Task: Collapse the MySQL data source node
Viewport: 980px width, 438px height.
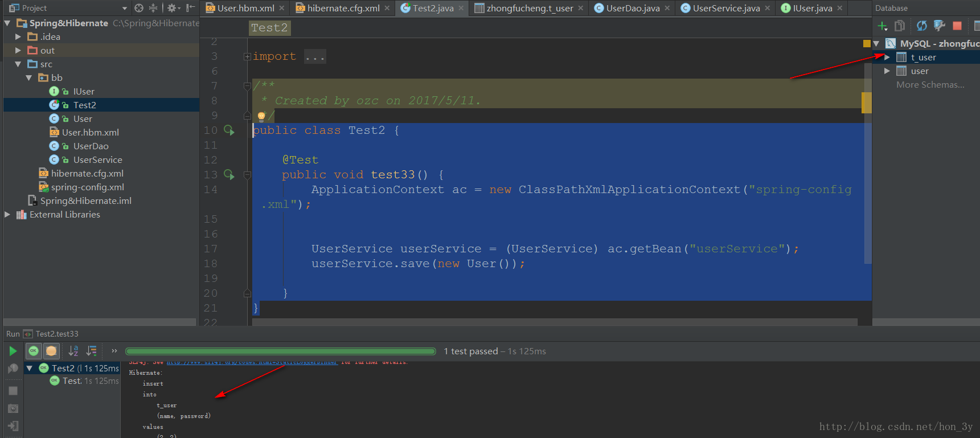Action: (x=876, y=43)
